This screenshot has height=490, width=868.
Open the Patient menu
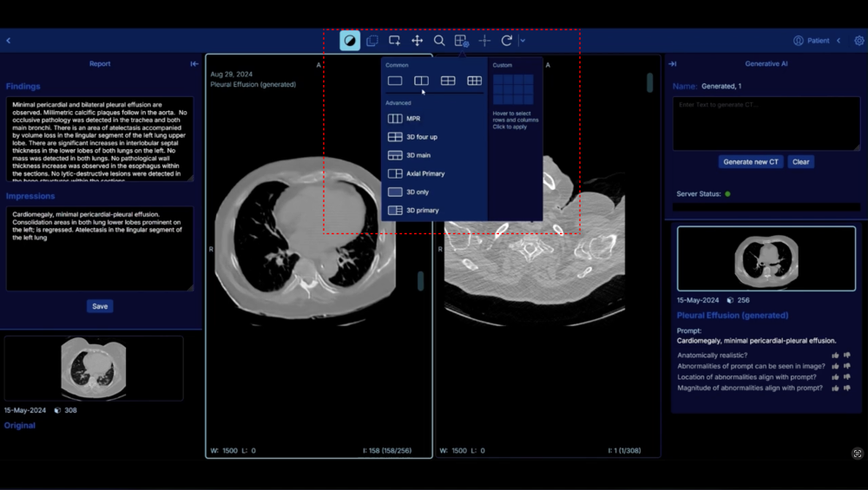pos(812,41)
